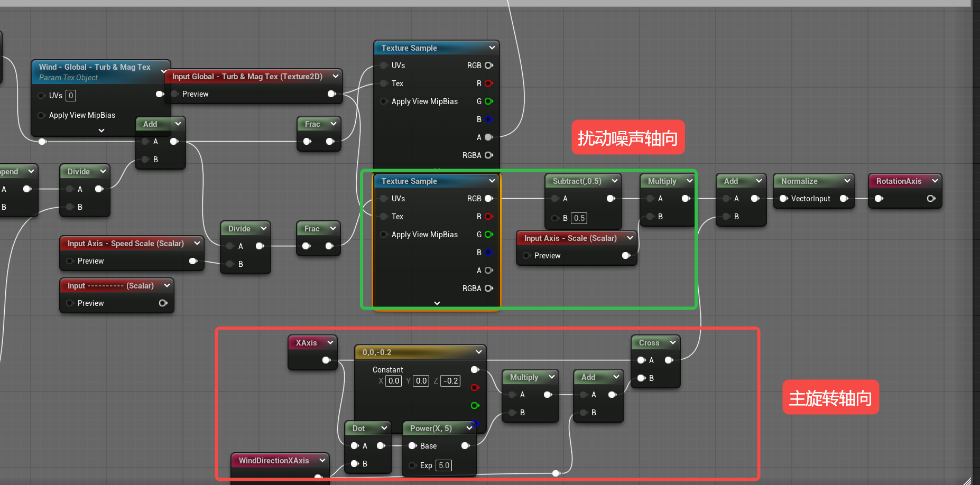Screen dimensions: 980x485
Task: Click the Base input pin on the Power node
Action: pos(412,446)
